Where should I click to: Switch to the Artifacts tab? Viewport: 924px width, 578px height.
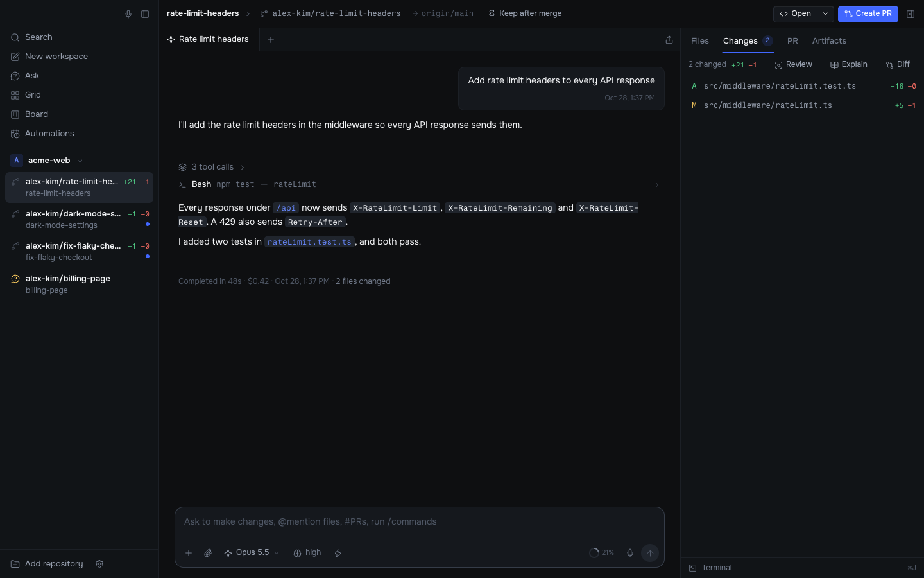829,40
